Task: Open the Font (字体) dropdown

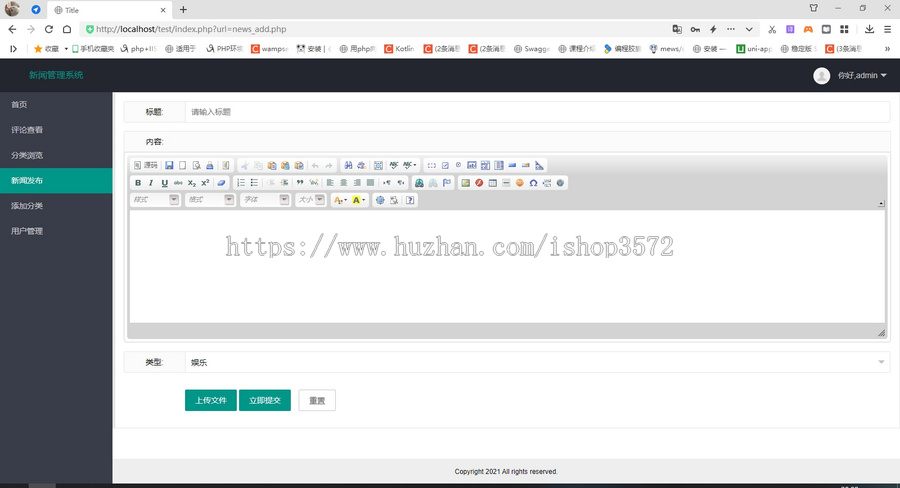Action: click(x=266, y=200)
